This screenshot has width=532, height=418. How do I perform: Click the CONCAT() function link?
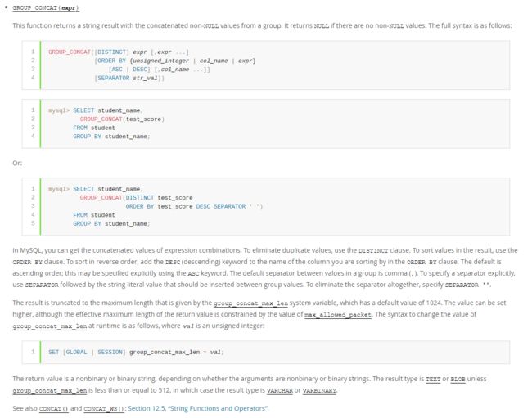53,408
